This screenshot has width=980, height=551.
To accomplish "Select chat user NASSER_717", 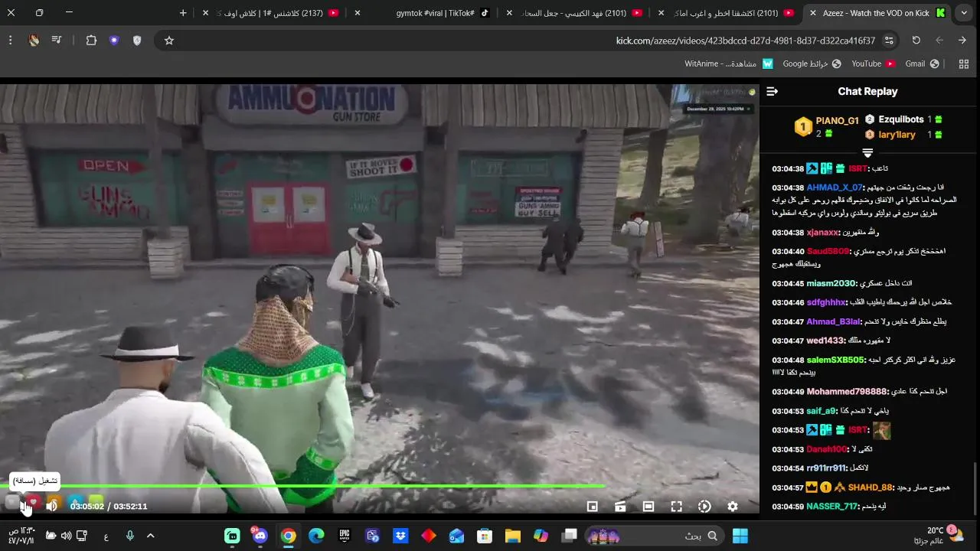I will (831, 507).
